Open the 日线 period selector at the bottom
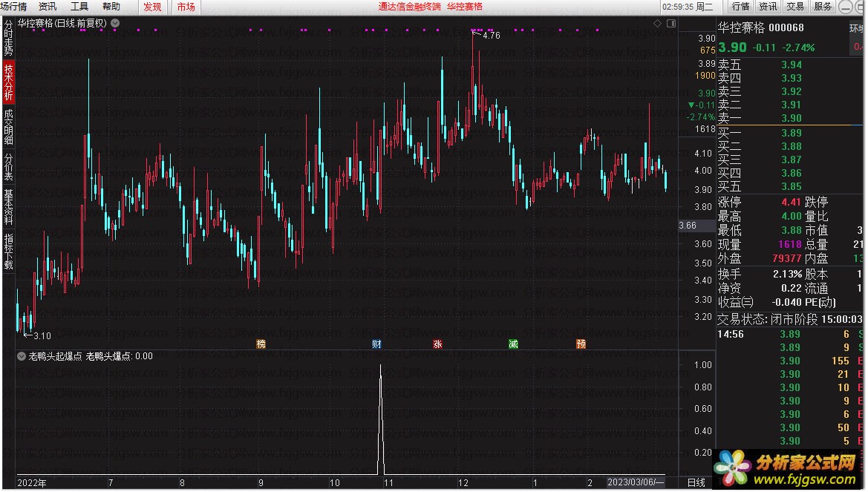This screenshot has width=868, height=492. [x=696, y=482]
